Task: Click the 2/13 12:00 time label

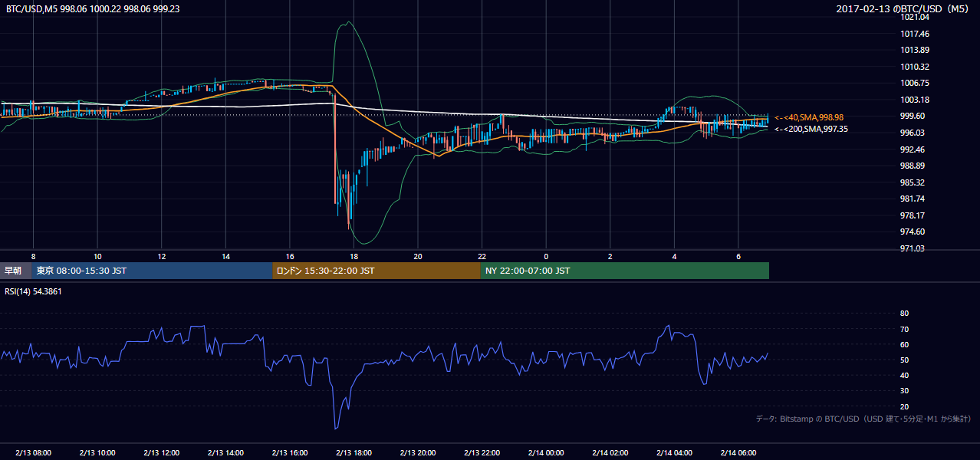Action: click(162, 452)
